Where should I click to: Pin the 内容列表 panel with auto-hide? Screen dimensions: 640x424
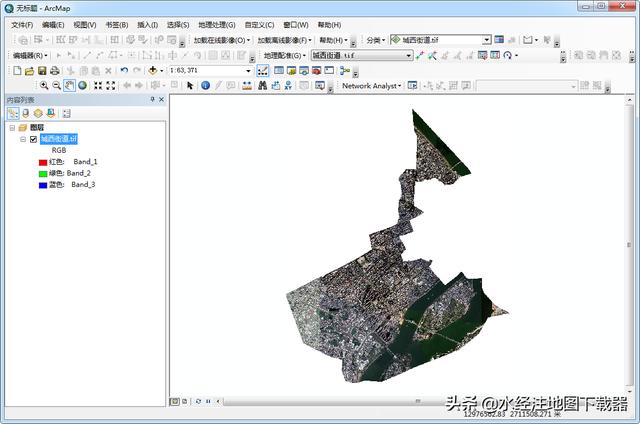152,99
